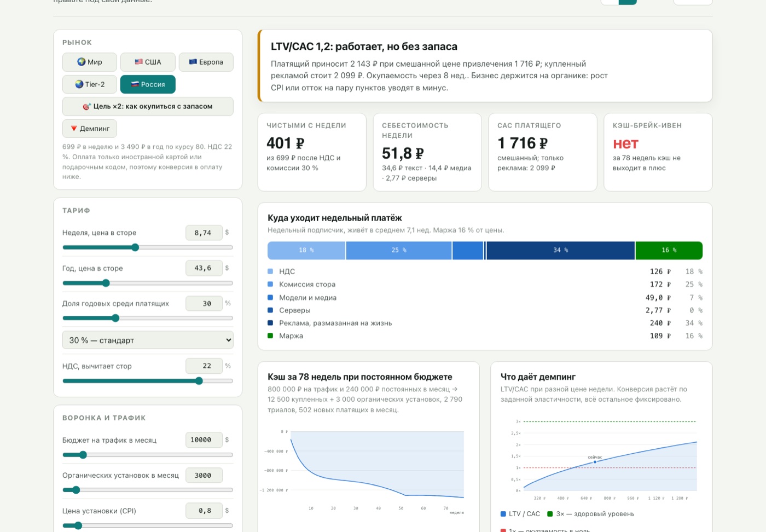The image size is (766, 532).
Task: Click the dark blue 34 % ad segment
Action: point(560,250)
